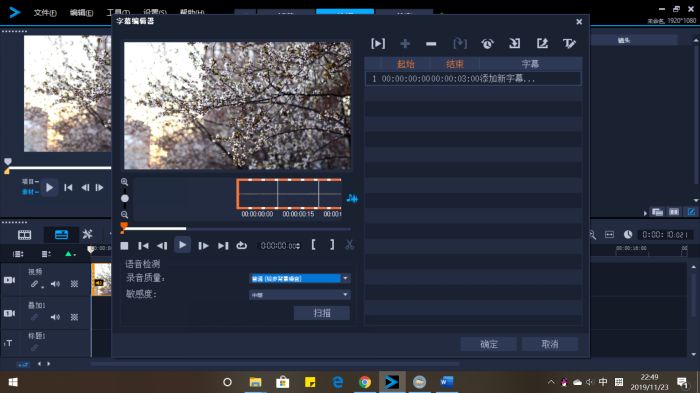Play the video in the subtitle editor

click(x=182, y=245)
